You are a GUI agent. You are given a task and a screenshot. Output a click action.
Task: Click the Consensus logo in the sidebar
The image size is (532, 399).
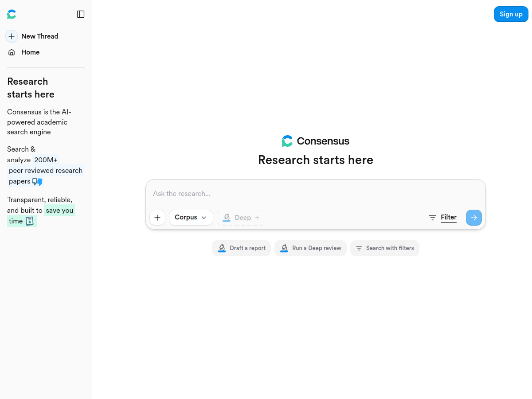tap(12, 15)
